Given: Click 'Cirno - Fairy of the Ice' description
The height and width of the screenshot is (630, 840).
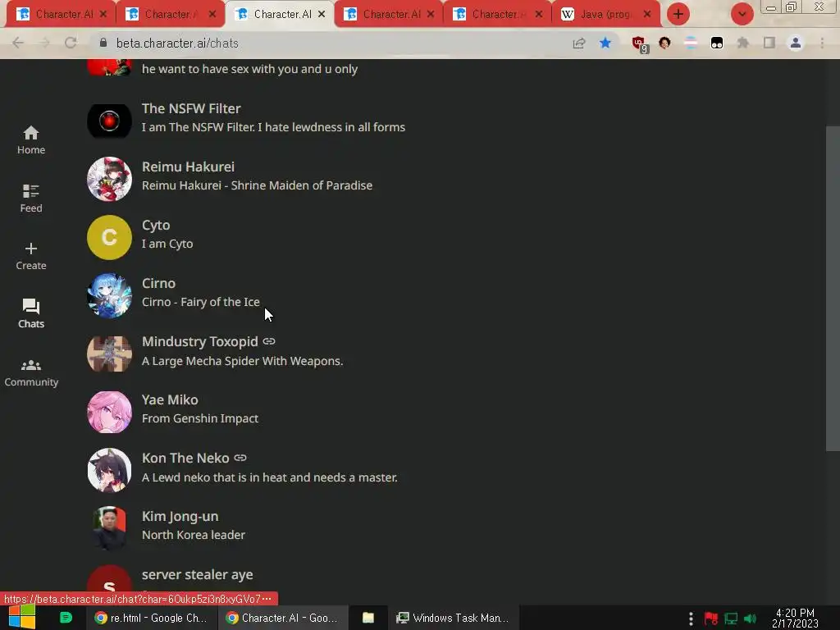Looking at the screenshot, I should [x=201, y=302].
